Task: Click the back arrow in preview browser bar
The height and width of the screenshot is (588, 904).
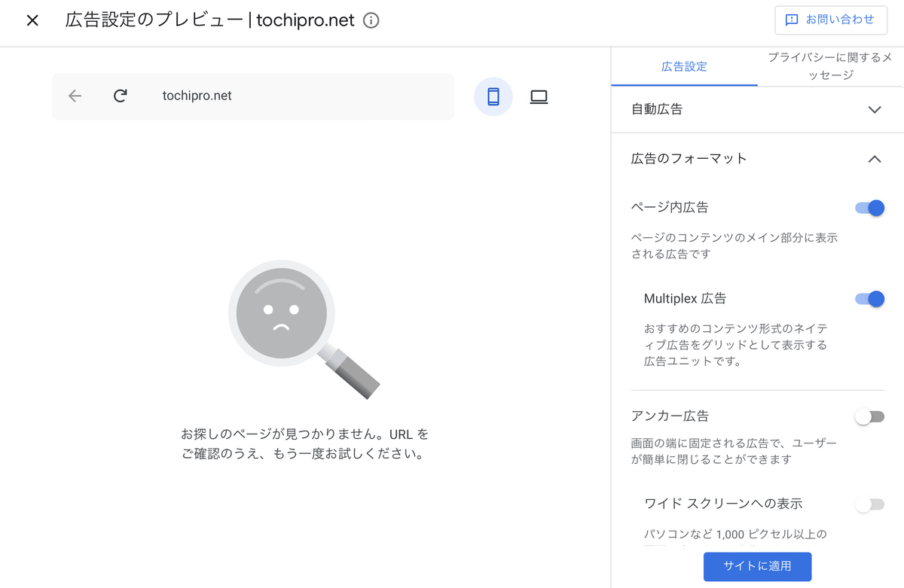Action: click(x=75, y=96)
